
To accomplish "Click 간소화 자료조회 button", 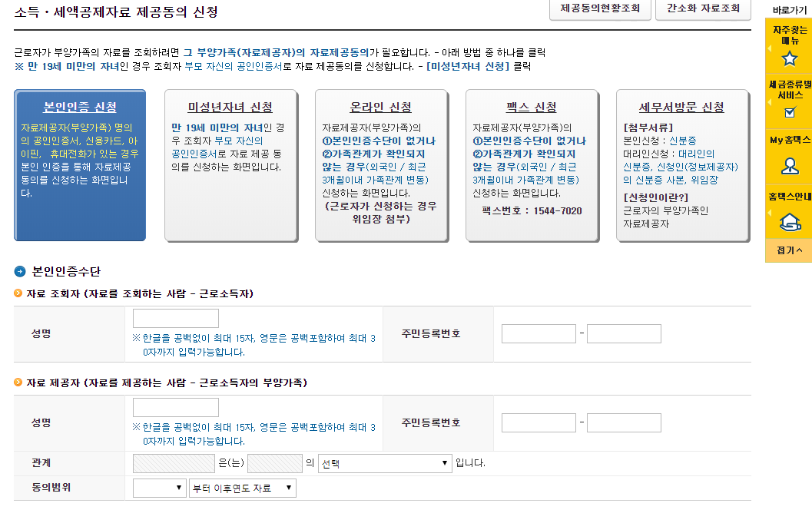I will pos(703,8).
